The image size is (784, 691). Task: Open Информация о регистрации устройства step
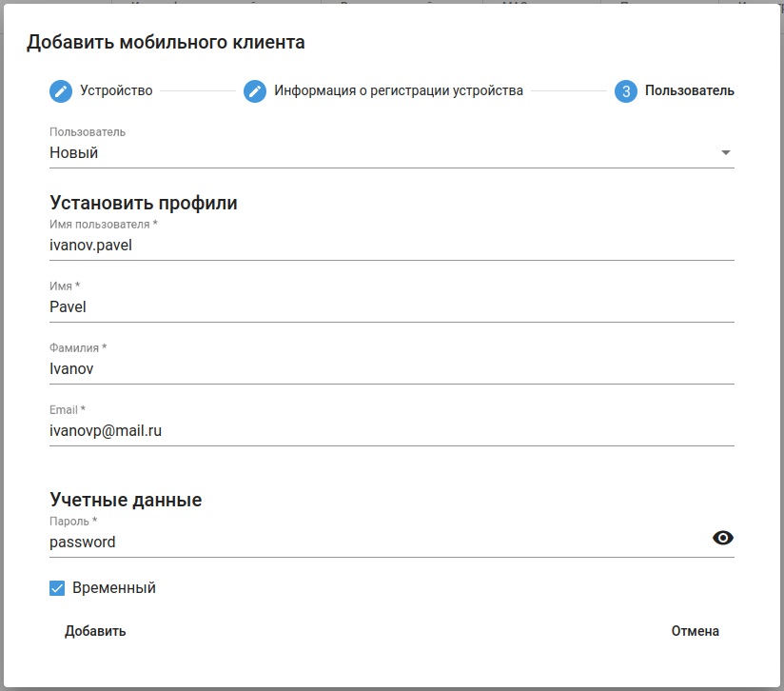click(x=399, y=91)
